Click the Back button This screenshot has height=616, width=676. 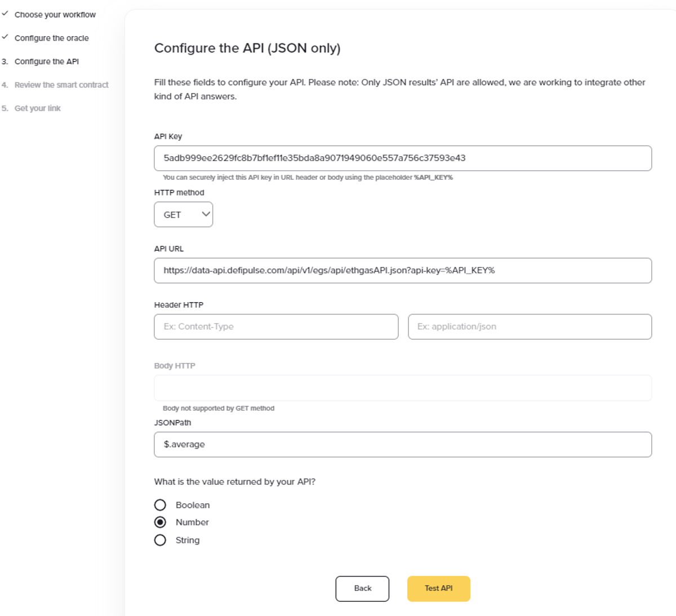pos(362,588)
